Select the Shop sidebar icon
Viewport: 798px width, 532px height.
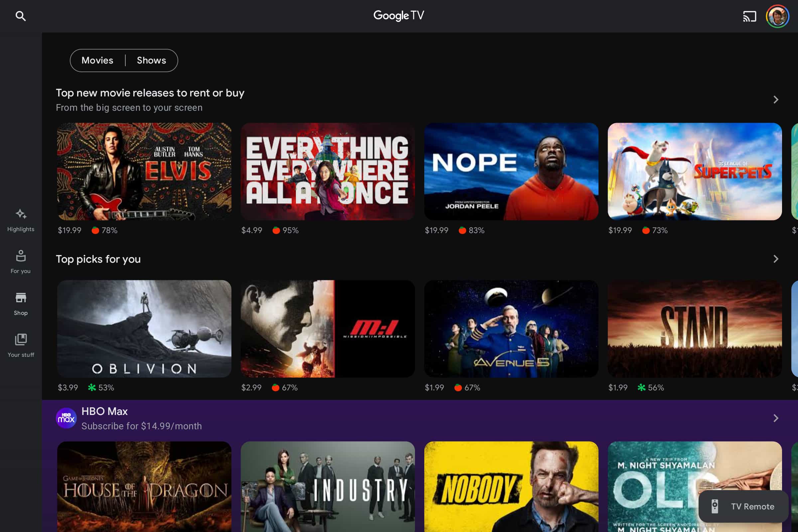click(x=21, y=303)
